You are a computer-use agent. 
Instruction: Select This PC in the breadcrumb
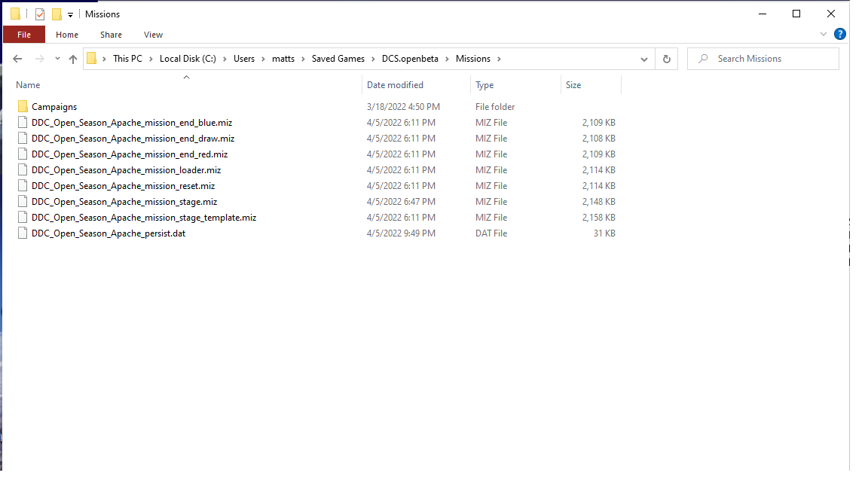[127, 59]
